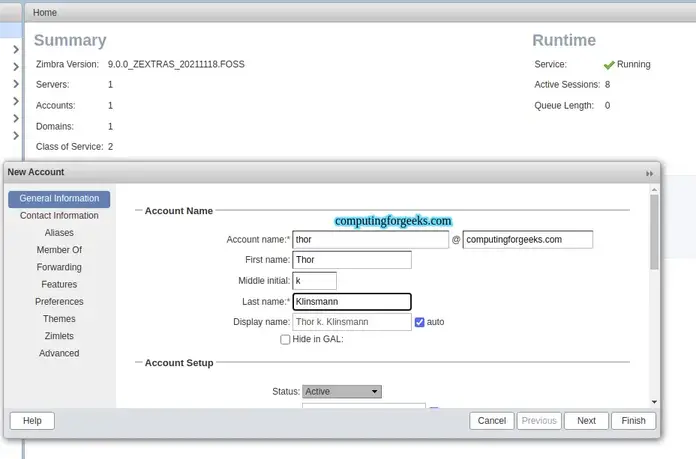The image size is (696, 459).
Task: Enable the Hide in GAL checkbox
Action: coord(285,340)
